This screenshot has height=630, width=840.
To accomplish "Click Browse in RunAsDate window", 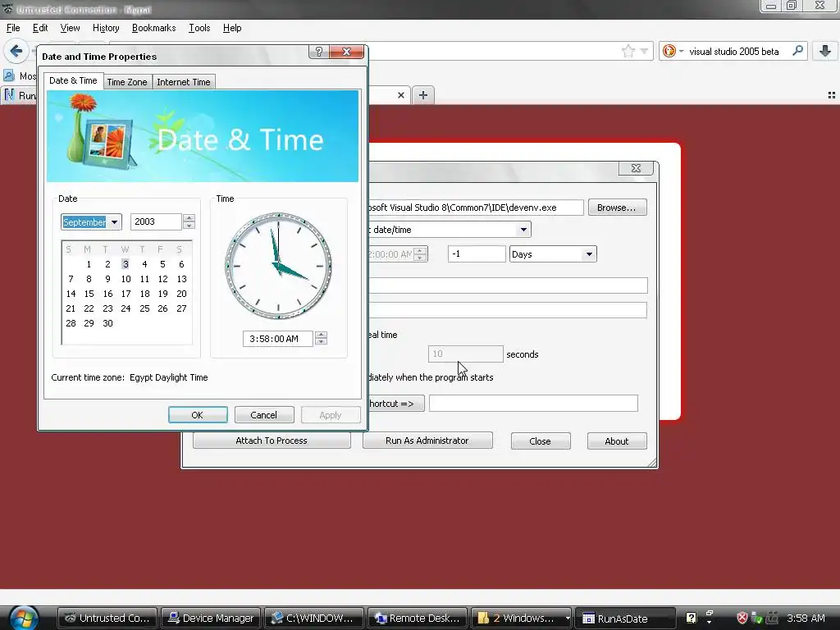I will (617, 208).
